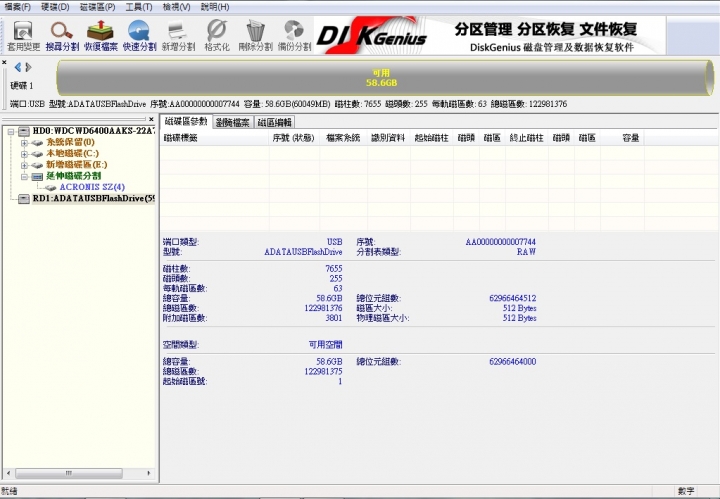The width and height of the screenshot is (720, 499).
Task: Start the 快速分割 (quick partition) tool
Action: click(x=139, y=35)
